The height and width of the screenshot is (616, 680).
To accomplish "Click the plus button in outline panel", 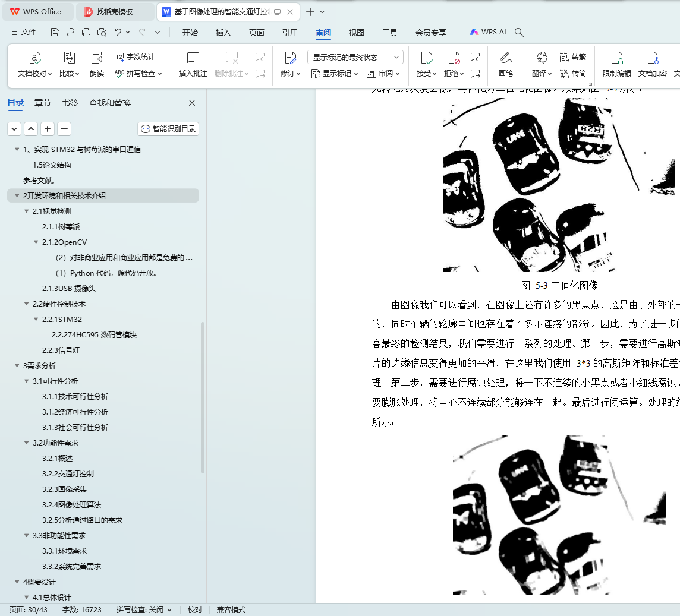I will (x=48, y=129).
